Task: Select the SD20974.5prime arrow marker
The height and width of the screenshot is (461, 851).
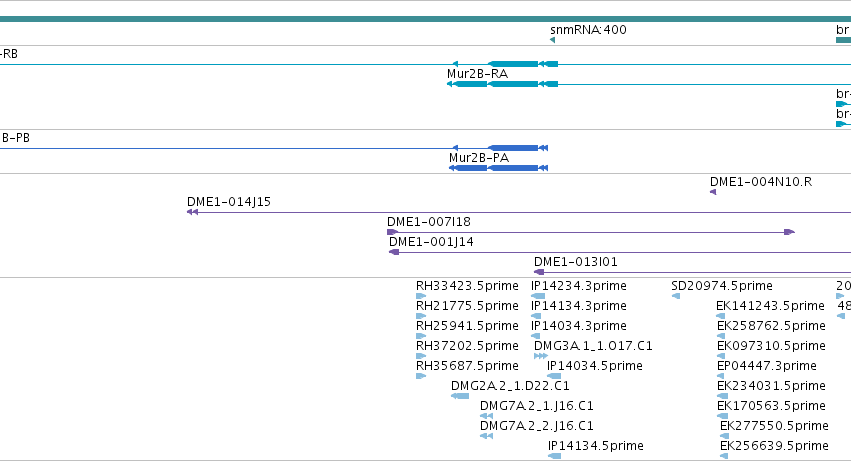Action: pos(676,296)
